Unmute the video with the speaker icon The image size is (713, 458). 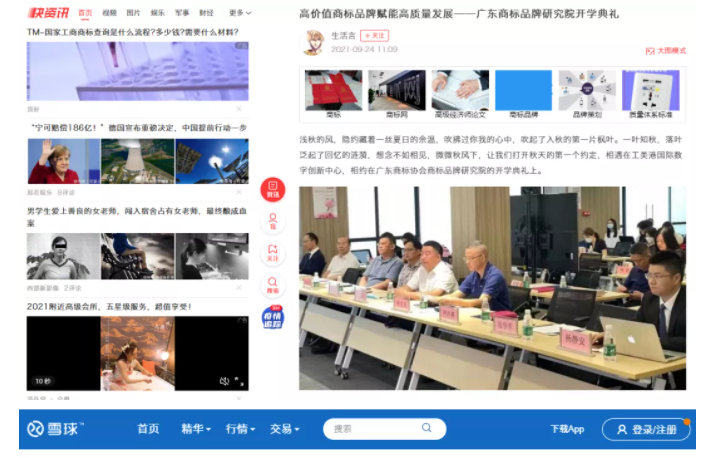pos(224,381)
